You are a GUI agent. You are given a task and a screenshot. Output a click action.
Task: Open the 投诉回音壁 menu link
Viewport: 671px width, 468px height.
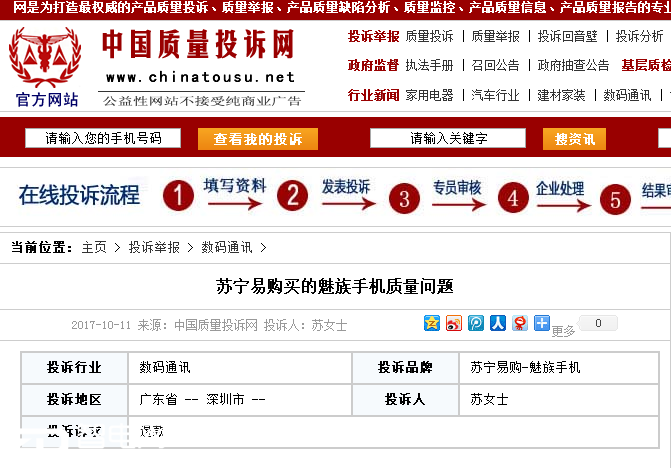click(x=567, y=37)
